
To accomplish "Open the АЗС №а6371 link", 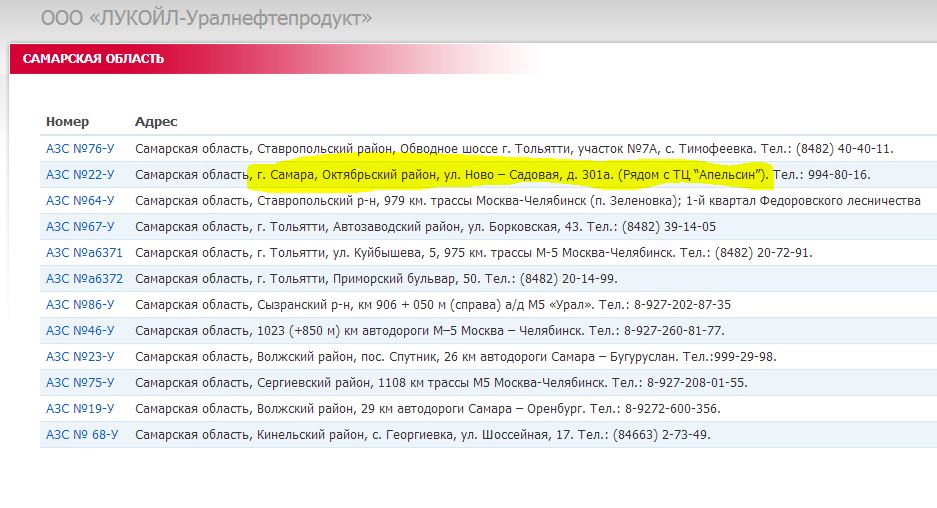I will [84, 253].
